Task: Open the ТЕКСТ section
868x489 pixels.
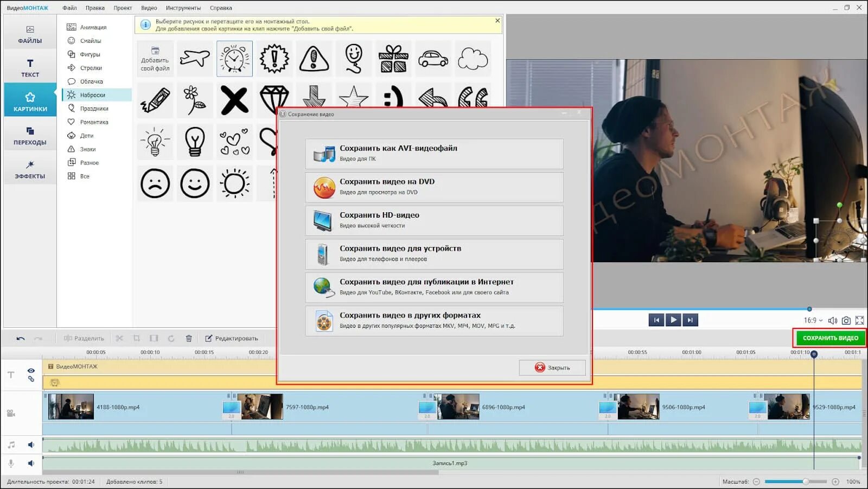Action: click(30, 68)
